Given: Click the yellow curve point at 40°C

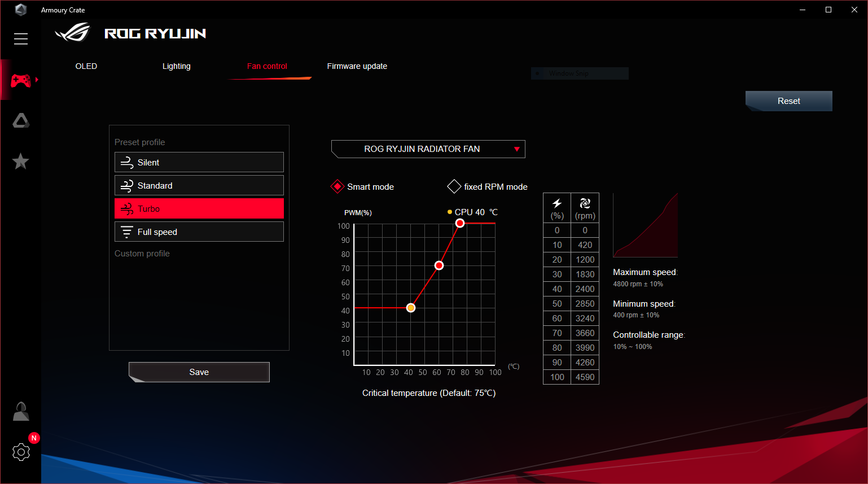Looking at the screenshot, I should pos(411,308).
